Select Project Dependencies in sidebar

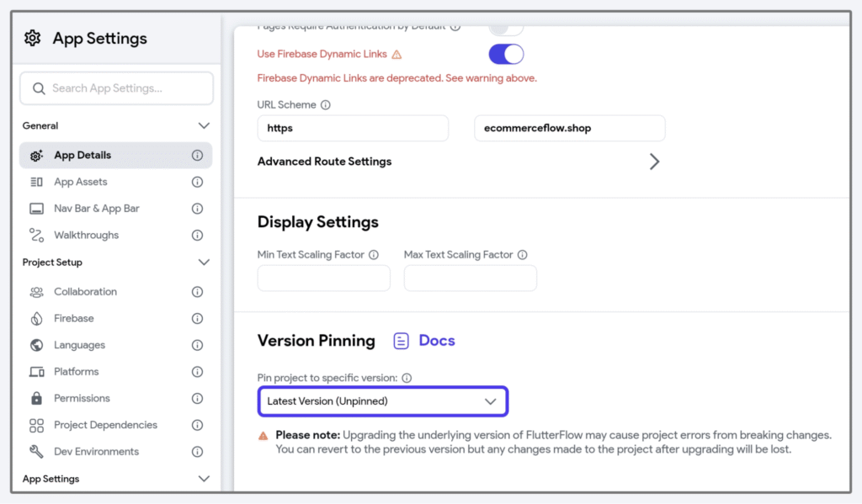(x=105, y=425)
